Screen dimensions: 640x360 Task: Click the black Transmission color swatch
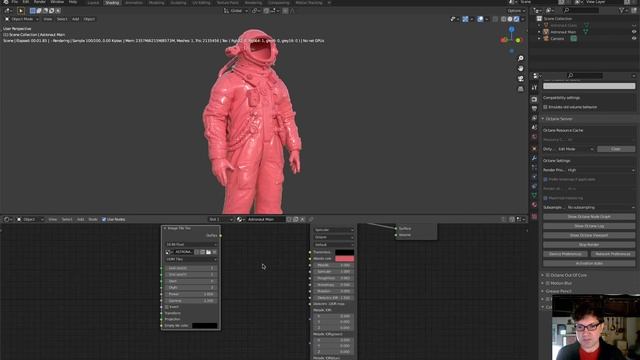[344, 252]
